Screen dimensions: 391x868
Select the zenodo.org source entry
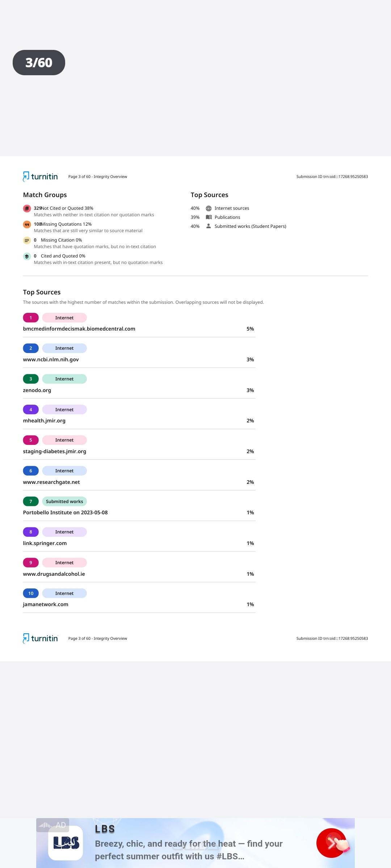tap(37, 390)
